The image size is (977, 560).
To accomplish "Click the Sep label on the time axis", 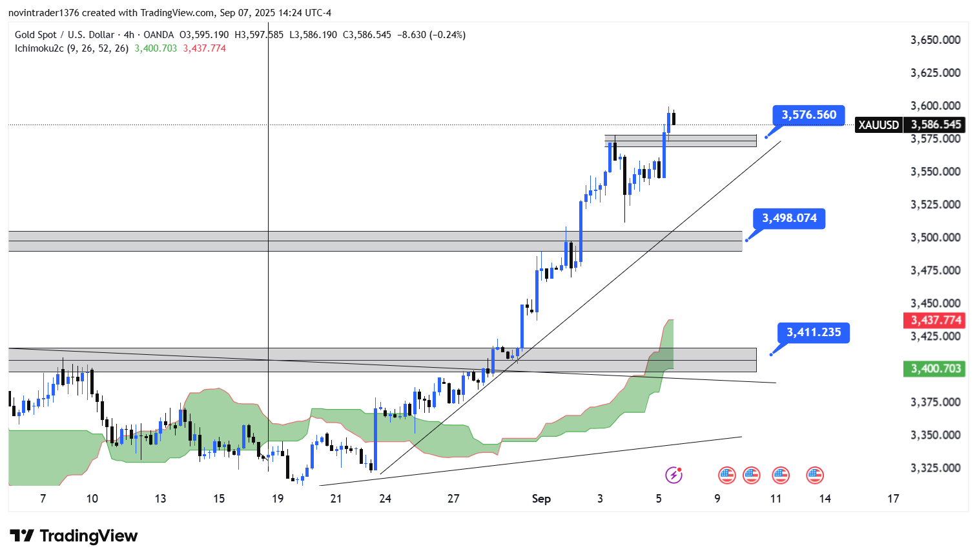I will click(541, 499).
